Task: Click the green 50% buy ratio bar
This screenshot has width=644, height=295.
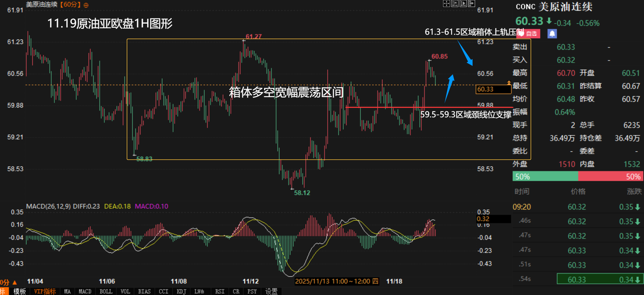Action: click(545, 177)
